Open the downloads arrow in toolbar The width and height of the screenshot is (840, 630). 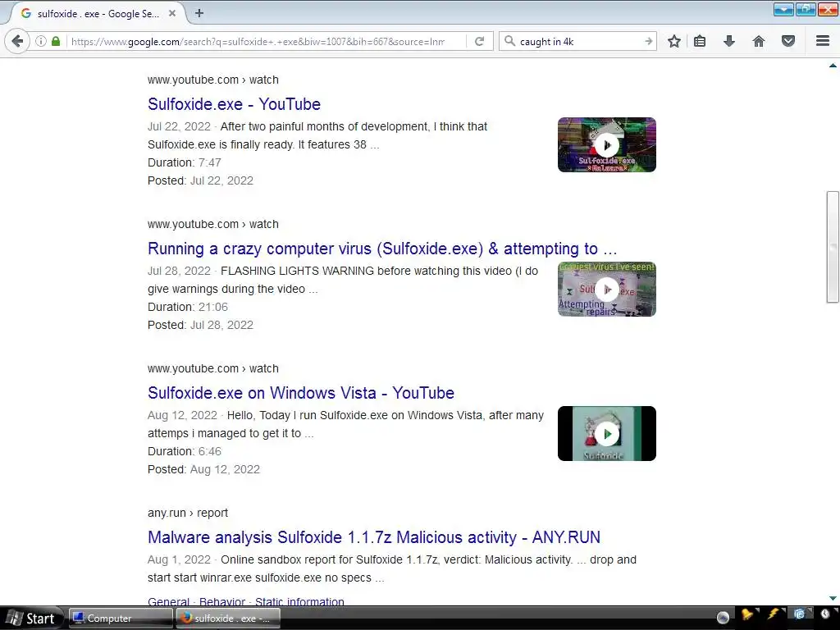point(729,41)
